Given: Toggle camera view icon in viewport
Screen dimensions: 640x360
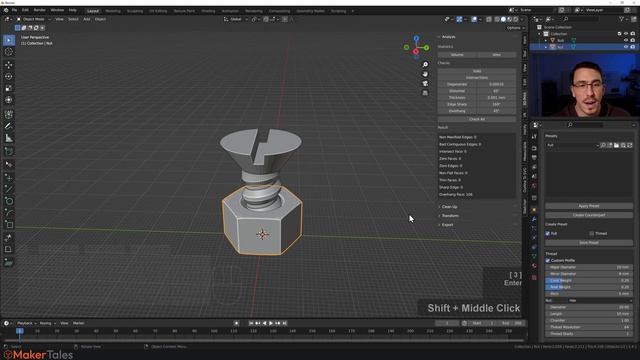Looking at the screenshot, I should [425, 83].
